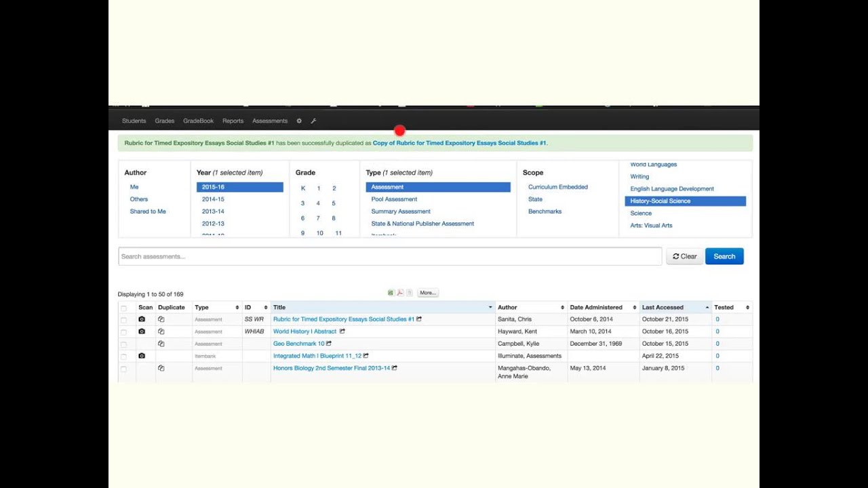Image resolution: width=868 pixels, height=488 pixels.
Task: Select State & National Publisher Assessment type
Action: 422,224
